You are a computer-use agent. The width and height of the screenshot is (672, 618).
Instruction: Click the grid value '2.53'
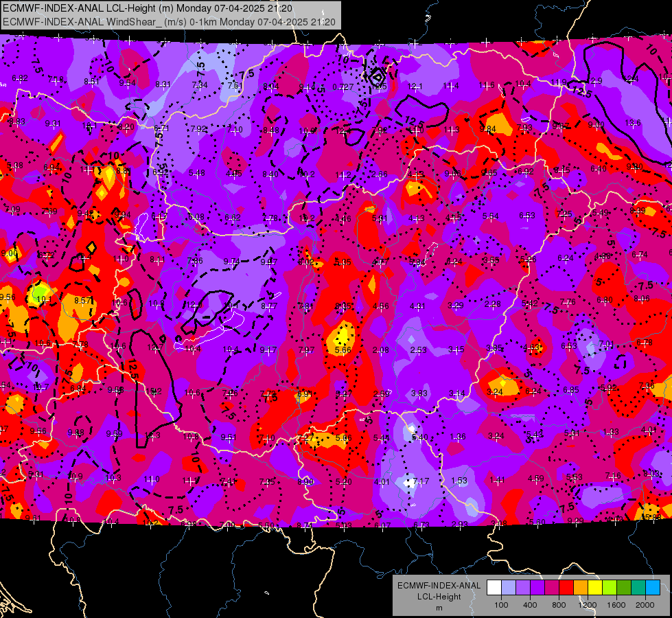tap(418, 350)
